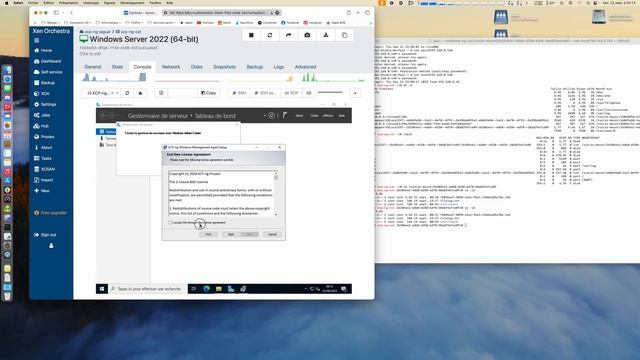Open the VM's Backup tab
The image size is (640, 360).
(255, 67)
